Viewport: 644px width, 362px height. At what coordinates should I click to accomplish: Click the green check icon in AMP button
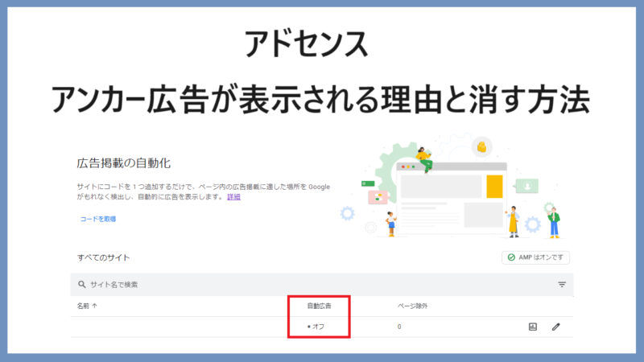click(x=511, y=257)
